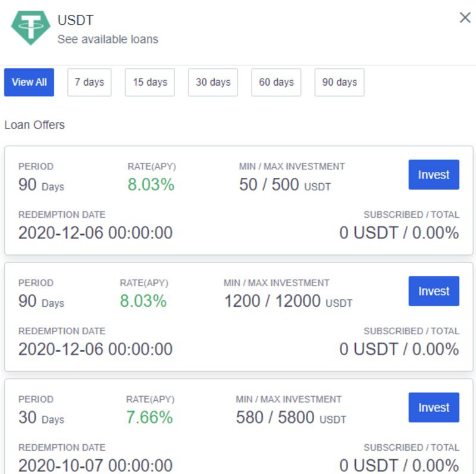This screenshot has height=474, width=476.
Task: Filter loans by 7 days
Action: [x=89, y=82]
